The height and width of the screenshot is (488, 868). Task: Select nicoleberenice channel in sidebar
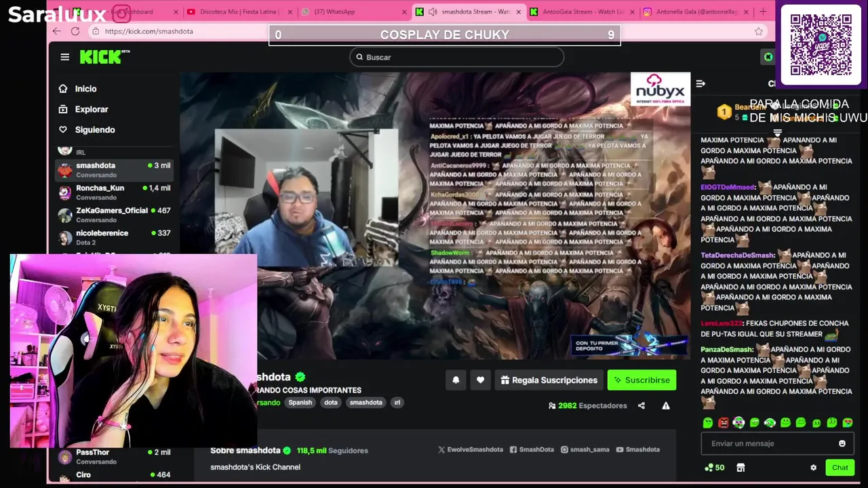pyautogui.click(x=114, y=237)
